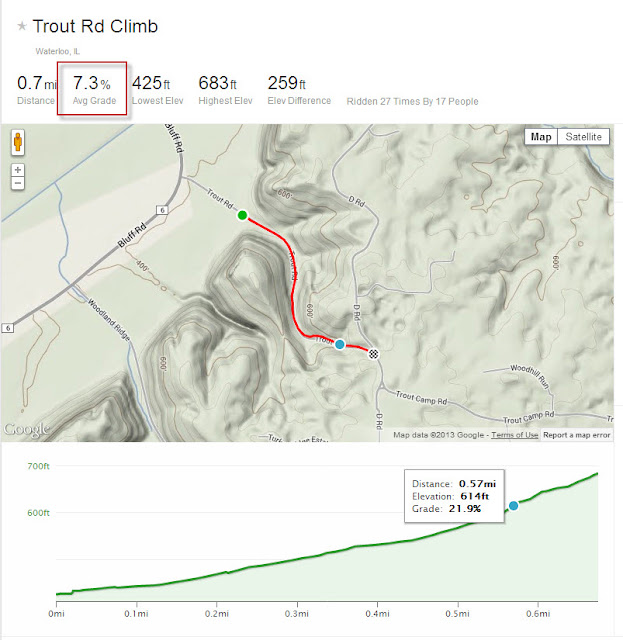Open Terms of Use link
The width and height of the screenshot is (623, 640).
click(514, 435)
